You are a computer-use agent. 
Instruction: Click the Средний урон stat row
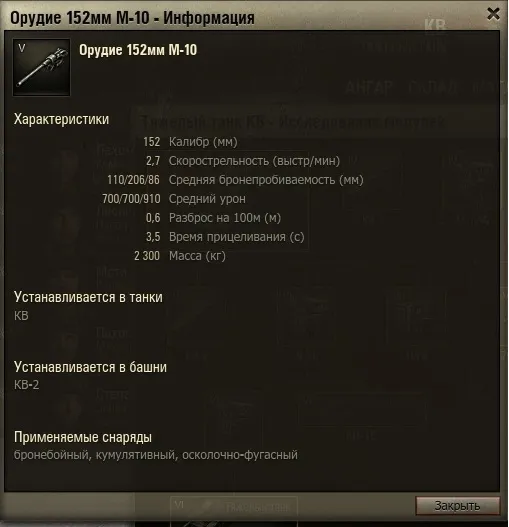pos(174,199)
